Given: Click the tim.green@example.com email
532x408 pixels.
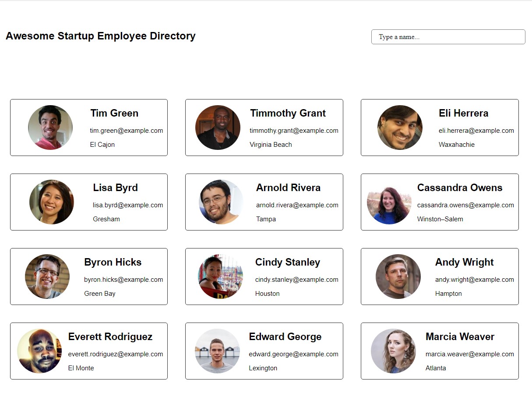Looking at the screenshot, I should click(127, 131).
